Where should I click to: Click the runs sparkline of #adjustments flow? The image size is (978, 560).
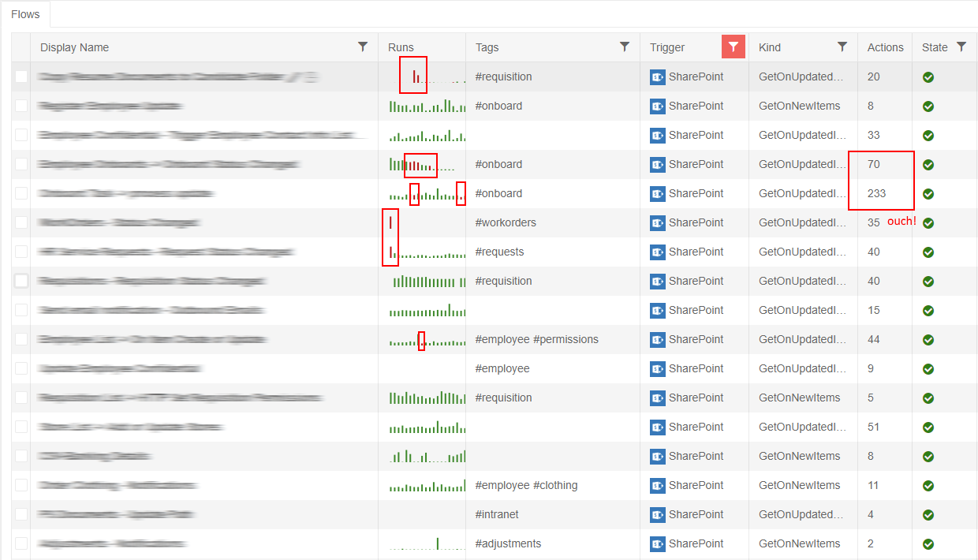pos(427,543)
